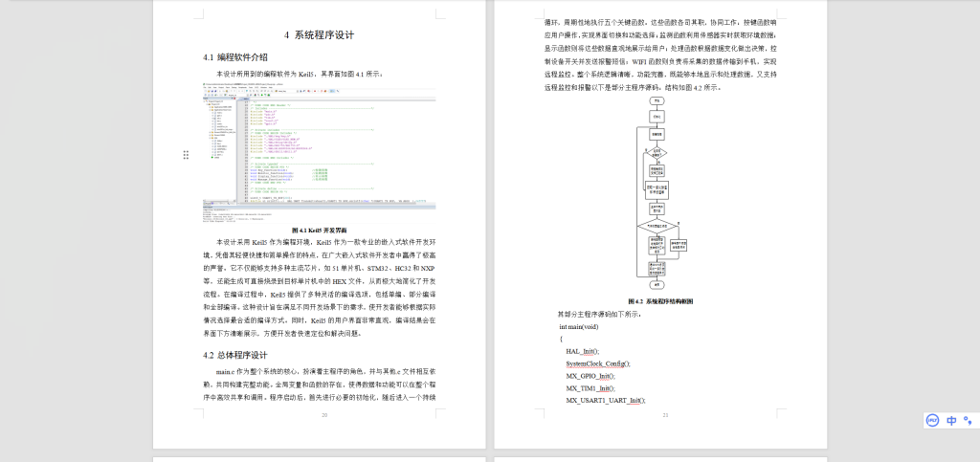The image size is (980, 462).
Task: Click the opening brace line under int main
Action: (x=561, y=339)
